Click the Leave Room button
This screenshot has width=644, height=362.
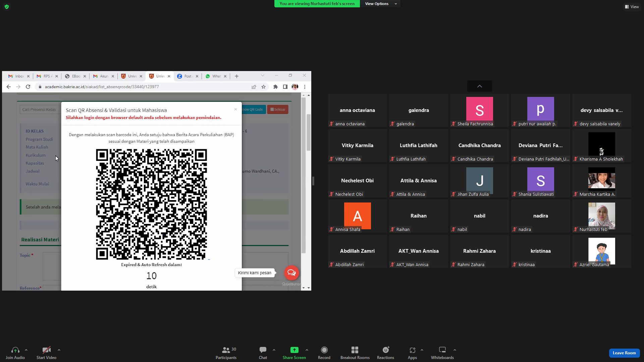624,353
